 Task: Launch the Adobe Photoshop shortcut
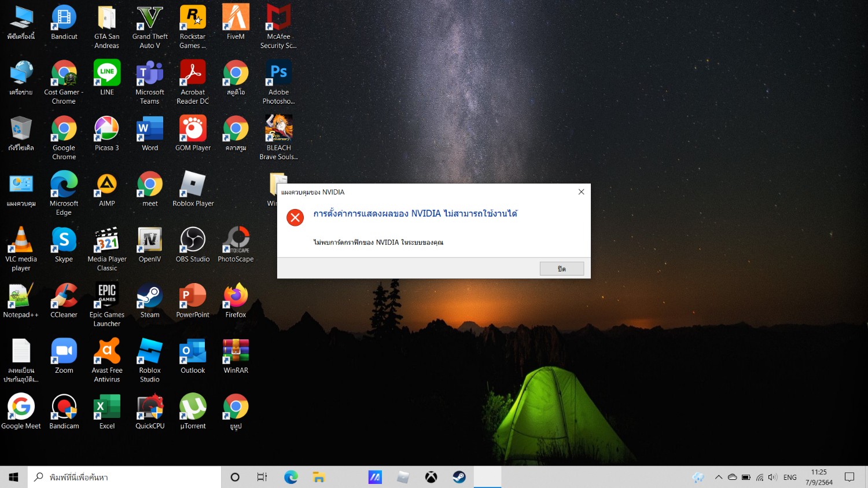278,82
